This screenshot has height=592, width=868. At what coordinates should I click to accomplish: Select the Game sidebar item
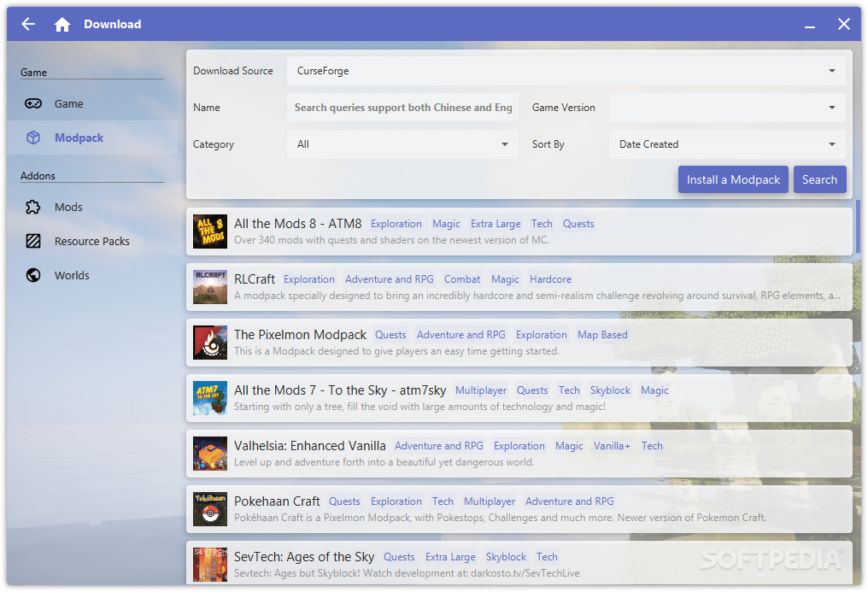pyautogui.click(x=92, y=103)
